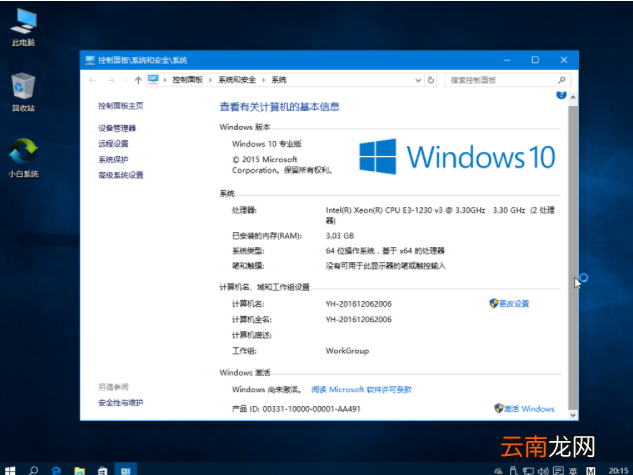
Task: Click the search magnifier in control panel
Action: click(x=562, y=80)
